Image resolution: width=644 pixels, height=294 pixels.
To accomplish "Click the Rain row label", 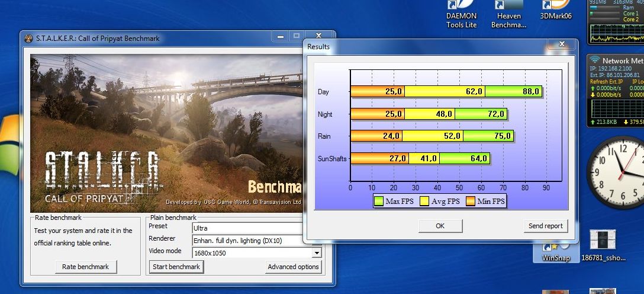I will pyautogui.click(x=324, y=136).
